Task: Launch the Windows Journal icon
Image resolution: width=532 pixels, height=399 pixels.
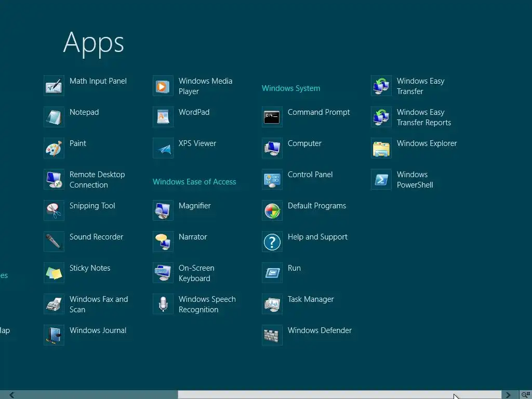Action: 54,336
